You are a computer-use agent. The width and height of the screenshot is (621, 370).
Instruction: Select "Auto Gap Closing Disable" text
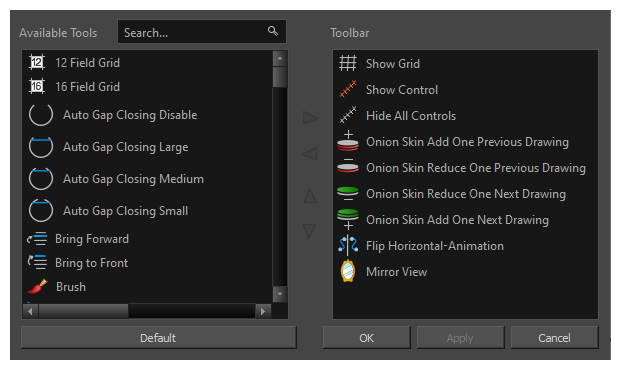130,115
